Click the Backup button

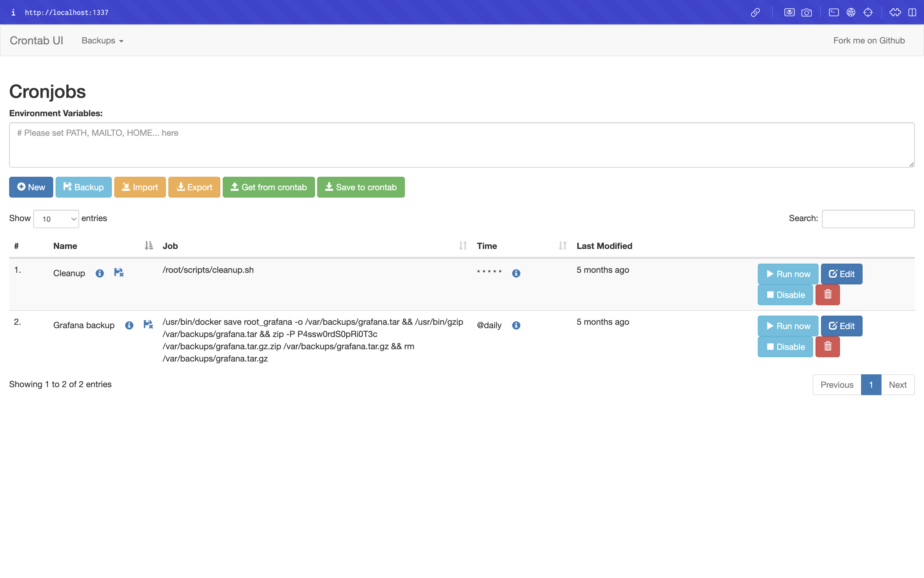coord(84,187)
